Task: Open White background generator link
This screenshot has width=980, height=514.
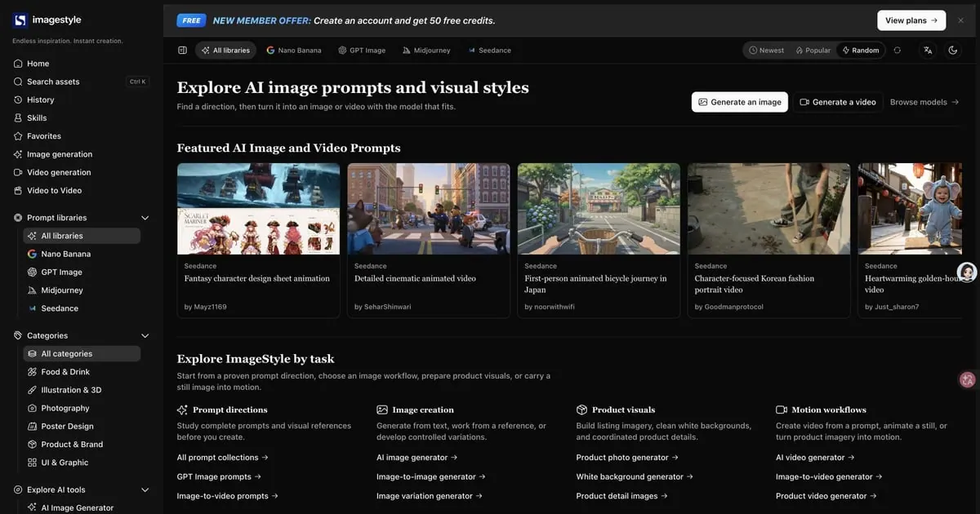Action: point(635,476)
